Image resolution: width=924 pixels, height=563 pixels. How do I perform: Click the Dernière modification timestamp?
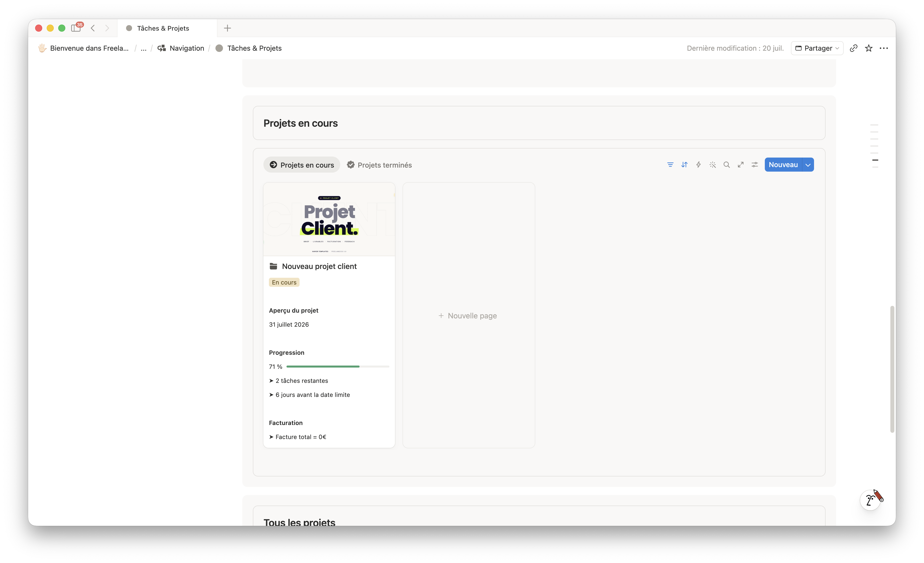pyautogui.click(x=735, y=48)
